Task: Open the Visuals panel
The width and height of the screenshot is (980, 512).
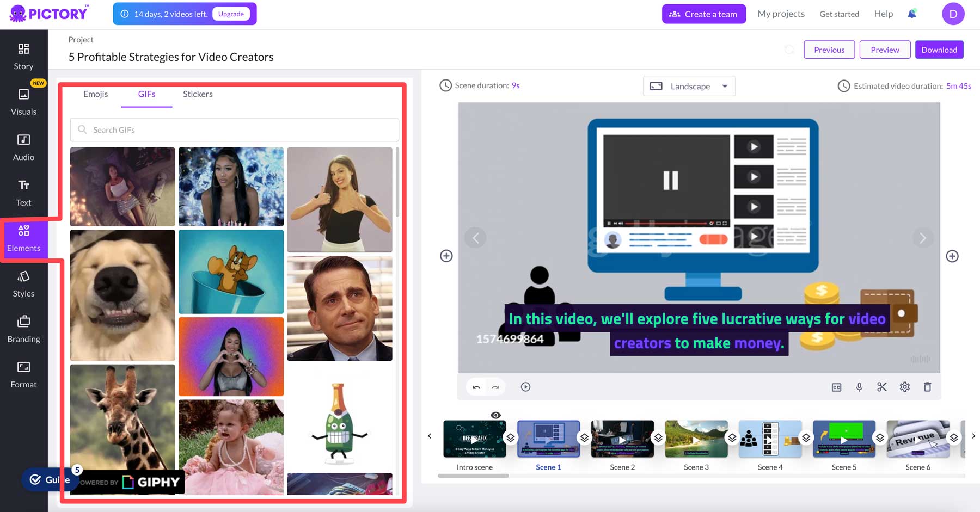Action: pos(23,102)
